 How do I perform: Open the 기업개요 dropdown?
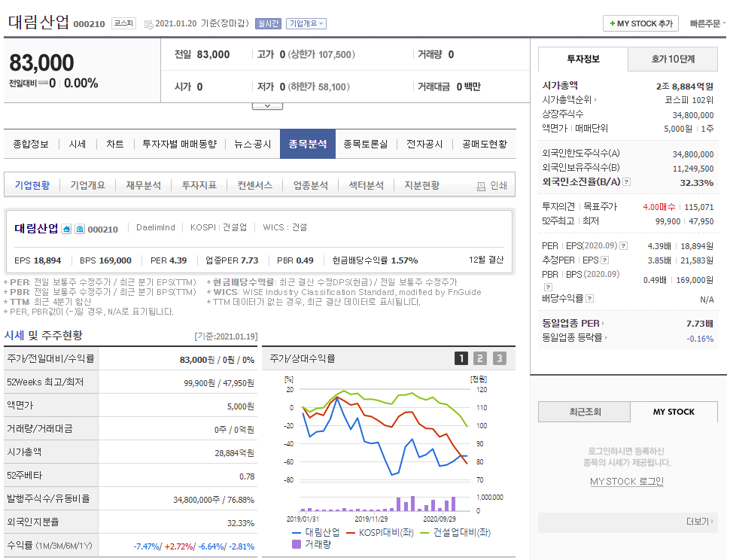click(x=306, y=23)
